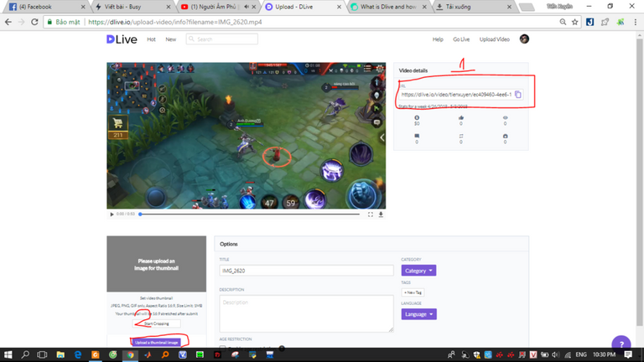644x362 pixels.
Task: Open Task View from taskbar
Action: [42, 354]
